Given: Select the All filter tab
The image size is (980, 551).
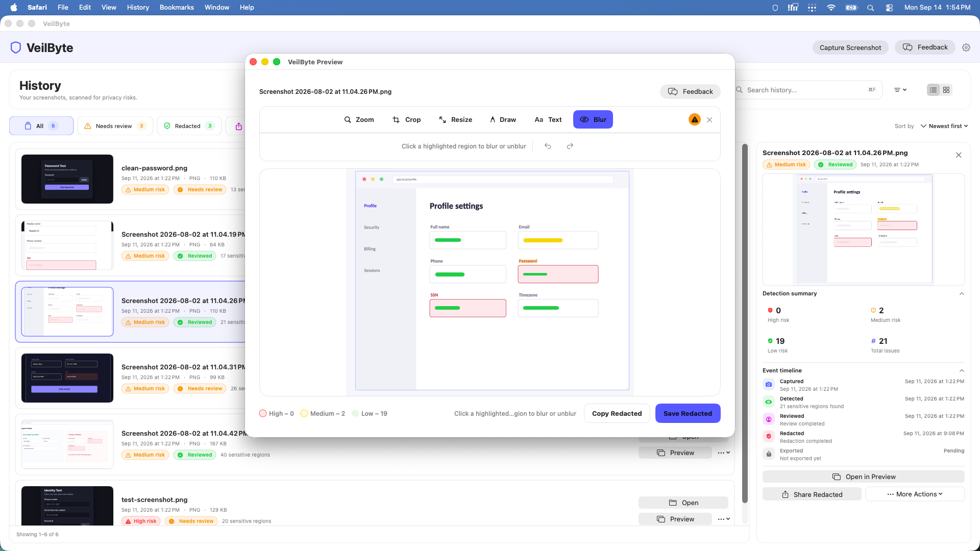Looking at the screenshot, I should coord(41,126).
